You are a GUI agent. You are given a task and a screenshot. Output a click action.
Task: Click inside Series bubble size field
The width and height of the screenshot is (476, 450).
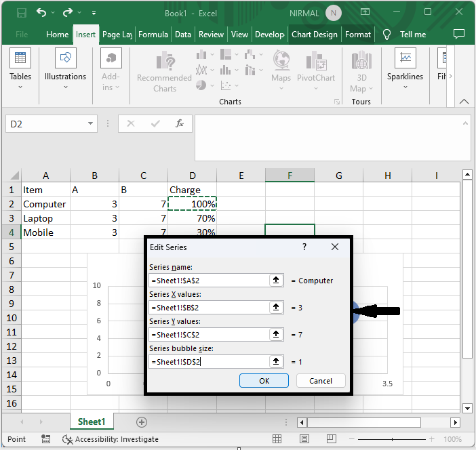[209, 362]
